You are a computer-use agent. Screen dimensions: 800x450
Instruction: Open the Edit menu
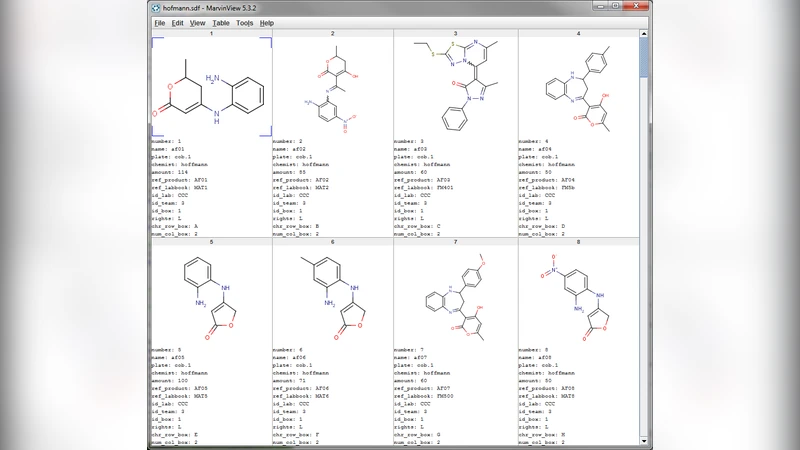(x=177, y=23)
